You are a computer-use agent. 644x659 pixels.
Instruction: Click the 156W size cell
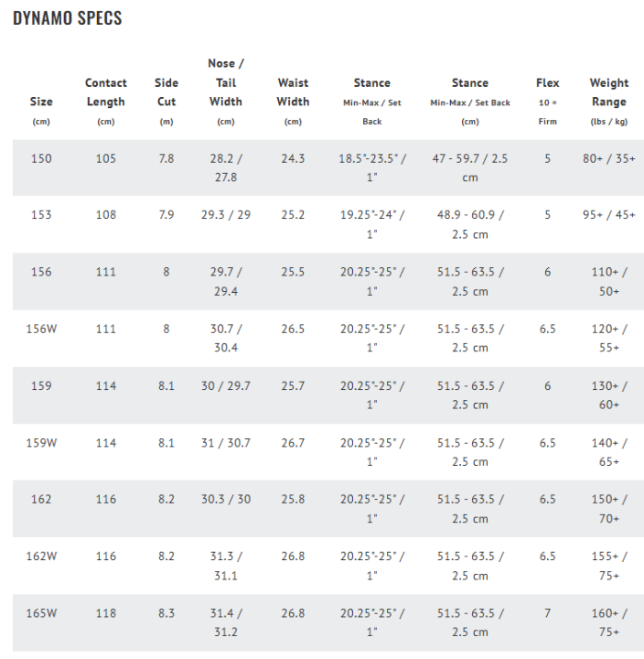(x=41, y=329)
